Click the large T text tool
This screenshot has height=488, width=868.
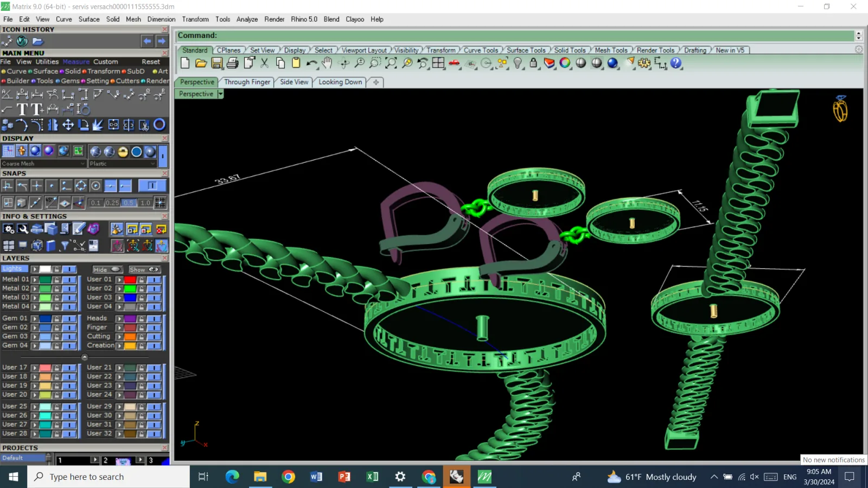click(22, 110)
